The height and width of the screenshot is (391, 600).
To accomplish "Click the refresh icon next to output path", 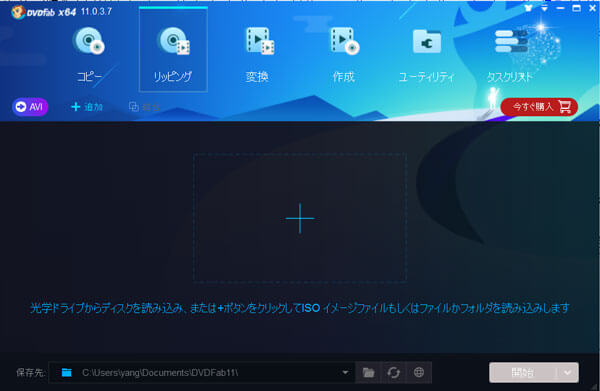I will click(393, 372).
